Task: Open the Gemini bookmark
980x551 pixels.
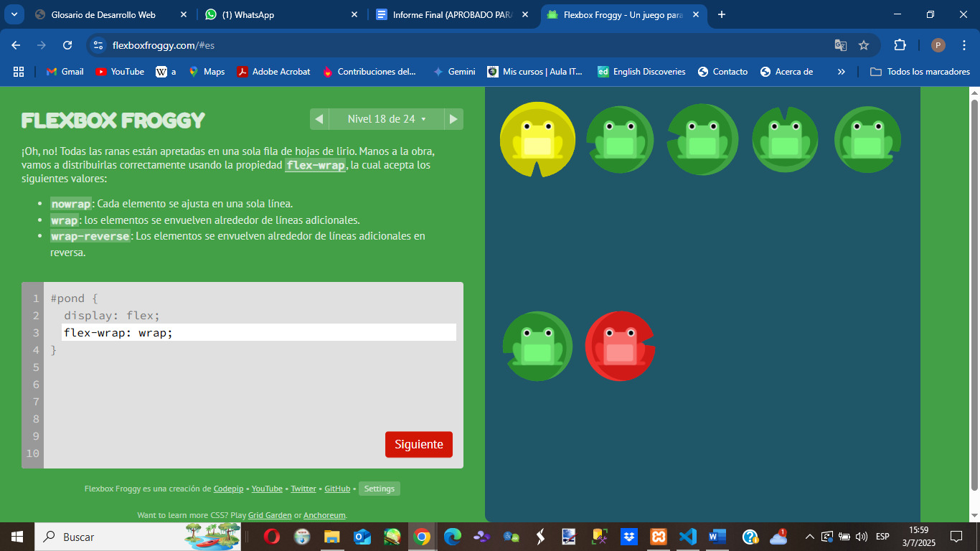Action: [x=454, y=72]
